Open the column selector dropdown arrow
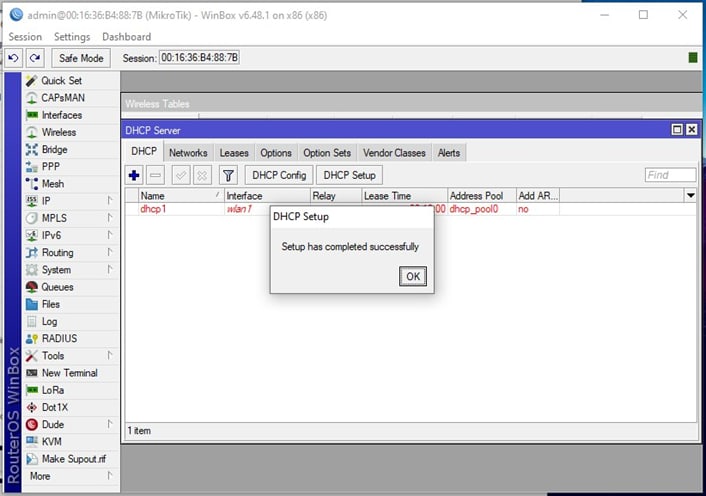The image size is (706, 496). 690,195
